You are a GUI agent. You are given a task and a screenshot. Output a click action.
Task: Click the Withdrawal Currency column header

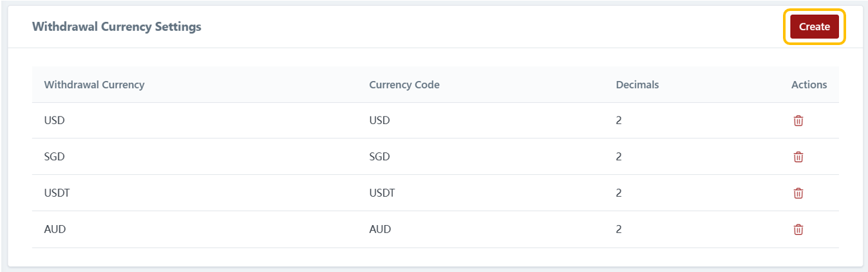94,85
